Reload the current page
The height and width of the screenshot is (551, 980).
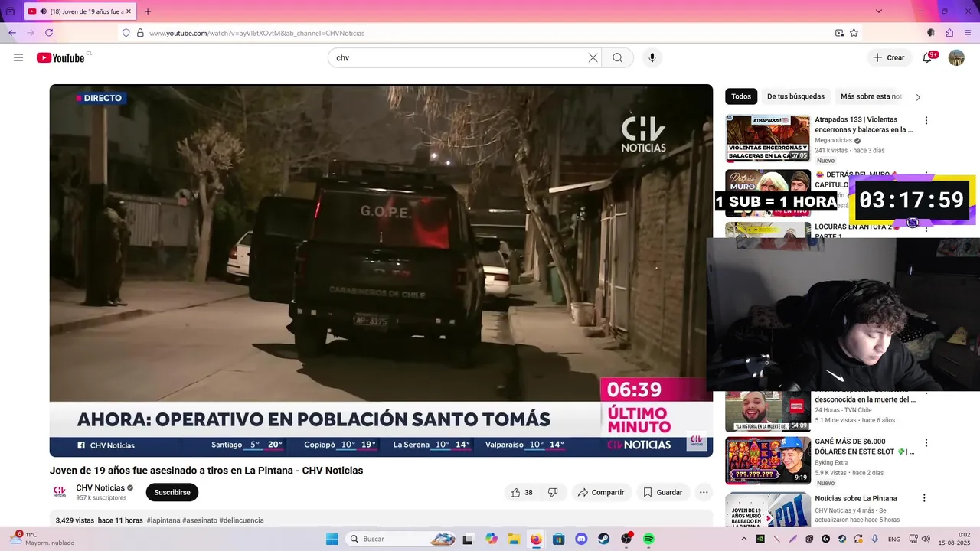click(49, 33)
